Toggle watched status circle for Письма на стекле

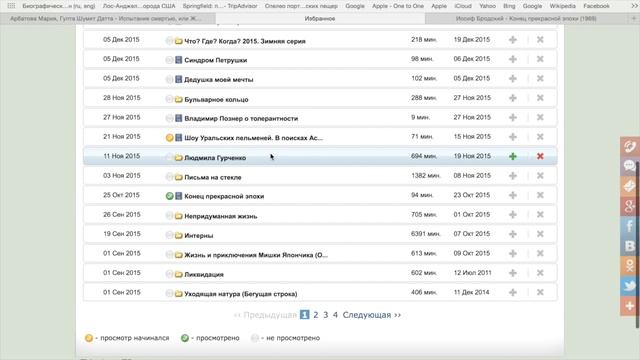(x=169, y=177)
